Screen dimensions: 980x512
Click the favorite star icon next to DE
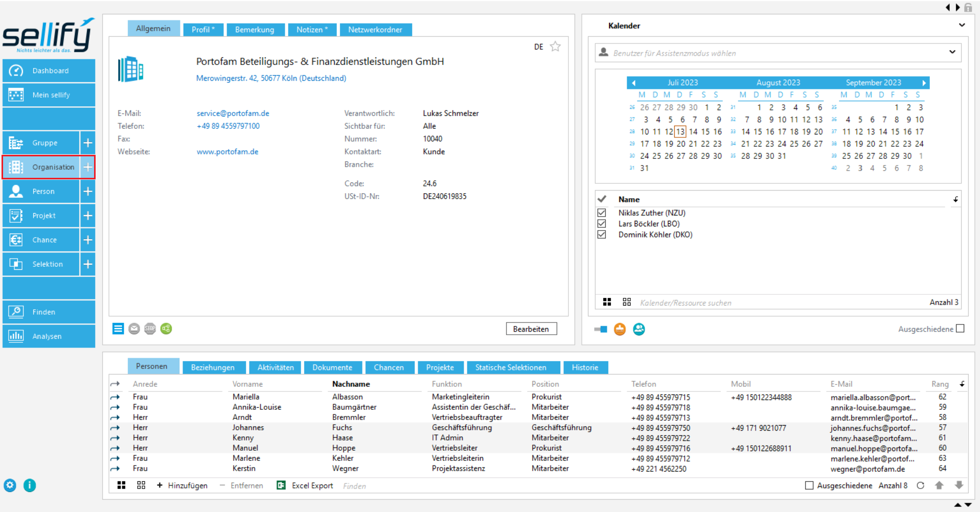[555, 46]
